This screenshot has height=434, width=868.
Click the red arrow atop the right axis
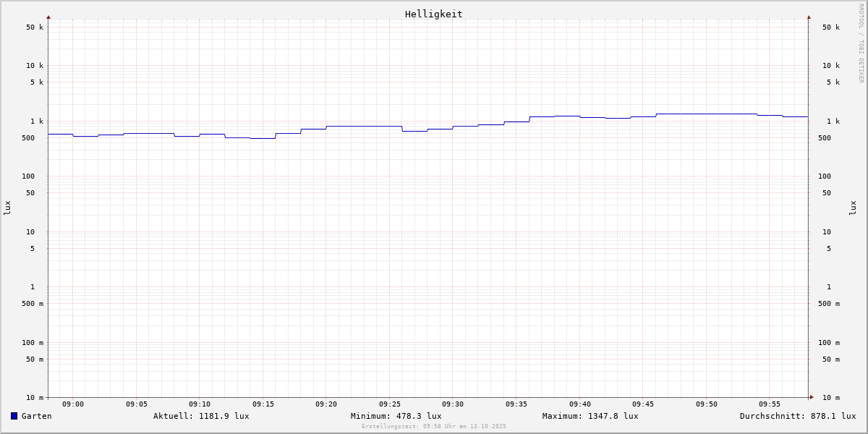tap(809, 17)
